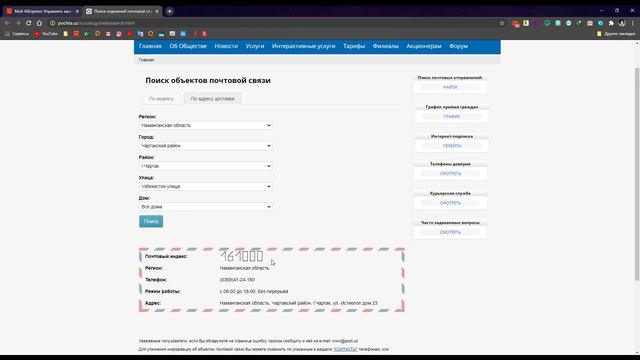The width and height of the screenshot is (640, 360).
Task: Click ГРАФИК under График приёма граждан
Action: pos(452,117)
